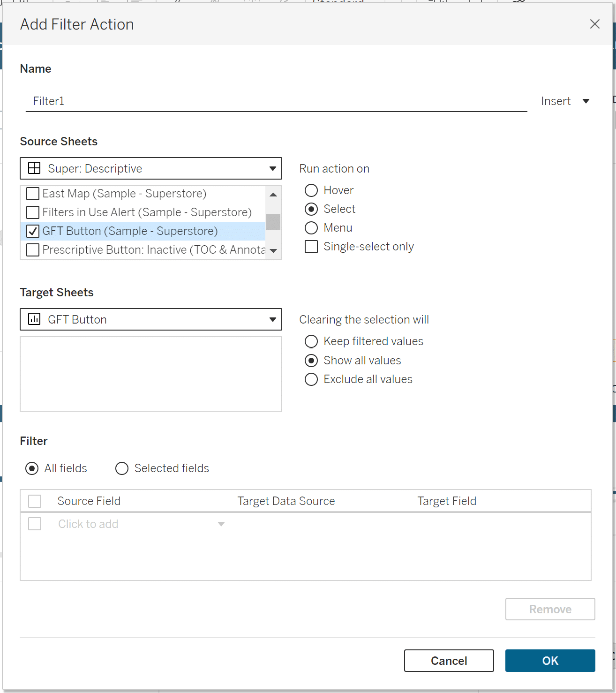Screen dimensions: 616x693
Task: Select Hover as run action
Action: coord(311,190)
